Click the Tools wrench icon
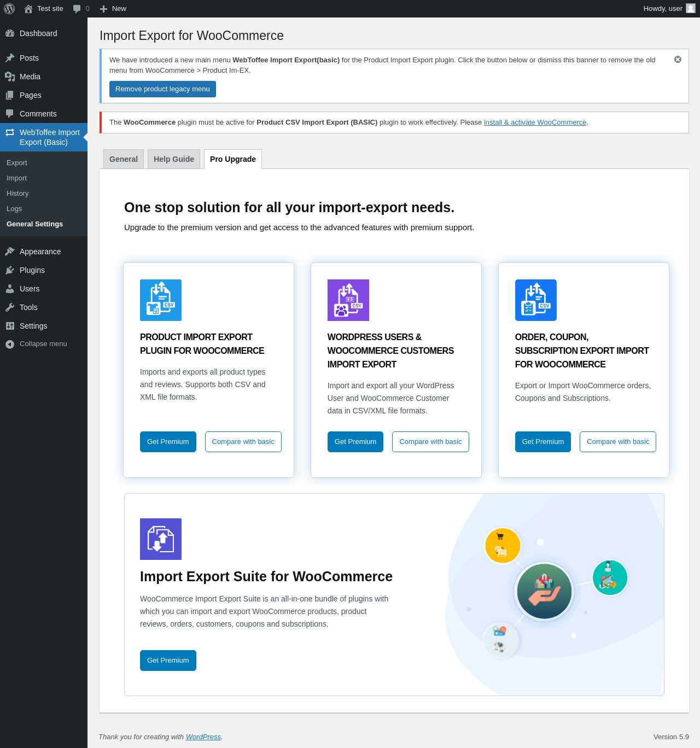Image resolution: width=700 pixels, height=748 pixels. 10,307
